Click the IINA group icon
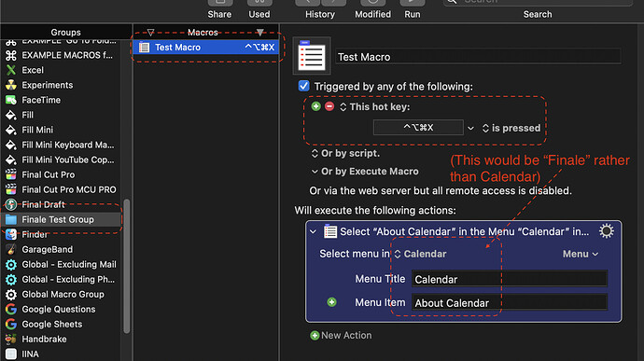Screen dimensions: 644x361 coord(11,354)
